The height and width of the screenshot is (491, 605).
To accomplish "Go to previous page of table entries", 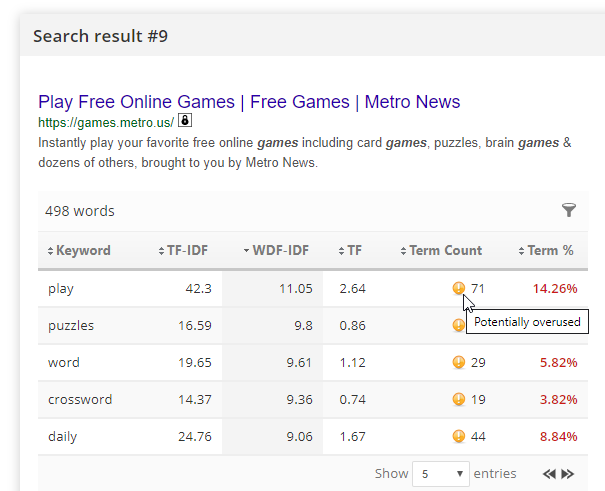I will (549, 474).
